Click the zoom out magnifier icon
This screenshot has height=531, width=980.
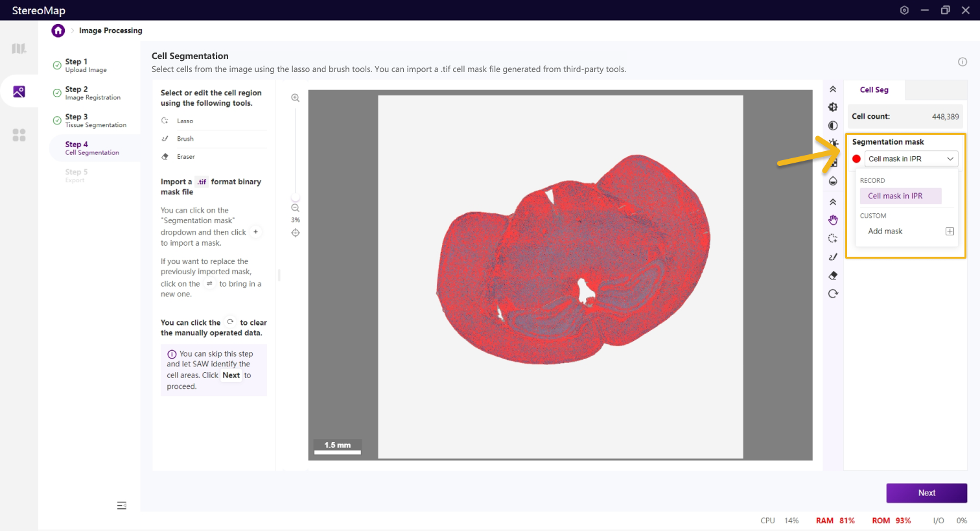pyautogui.click(x=296, y=208)
